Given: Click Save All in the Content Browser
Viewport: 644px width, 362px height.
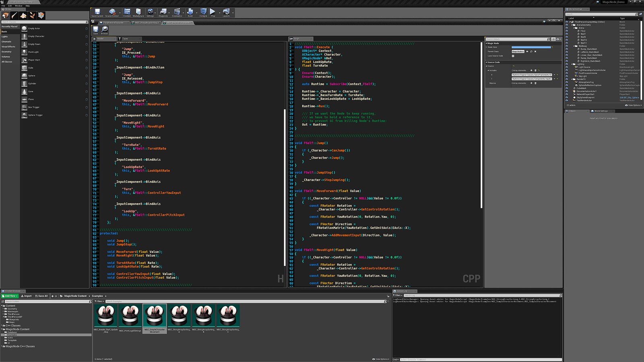Looking at the screenshot, I should coord(41,296).
